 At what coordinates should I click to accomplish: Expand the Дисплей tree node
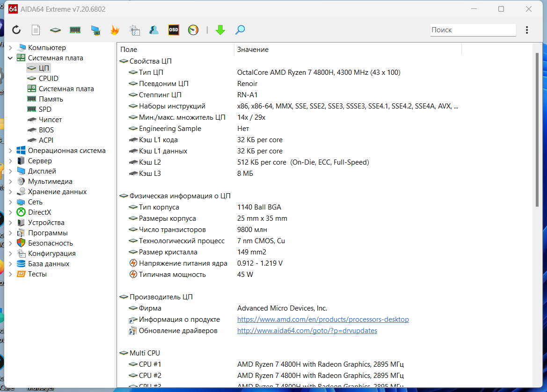tap(10, 171)
